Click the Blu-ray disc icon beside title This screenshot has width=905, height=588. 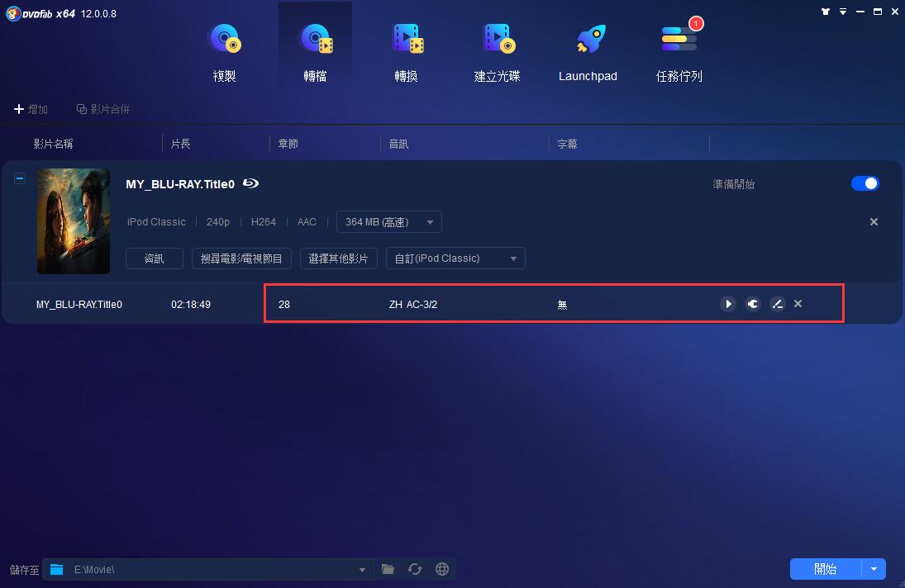tap(250, 183)
